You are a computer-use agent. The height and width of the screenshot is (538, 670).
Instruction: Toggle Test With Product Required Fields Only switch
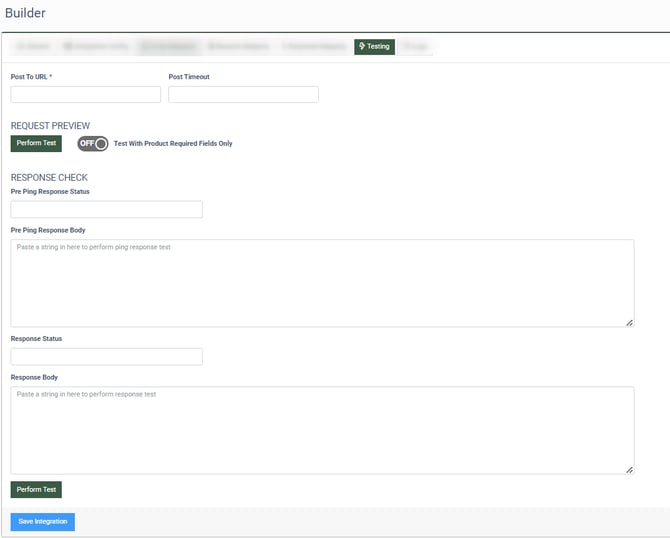coord(93,143)
